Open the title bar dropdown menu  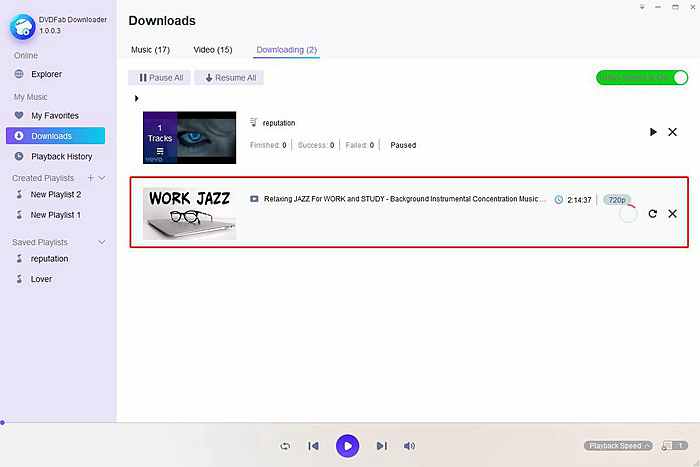point(642,7)
